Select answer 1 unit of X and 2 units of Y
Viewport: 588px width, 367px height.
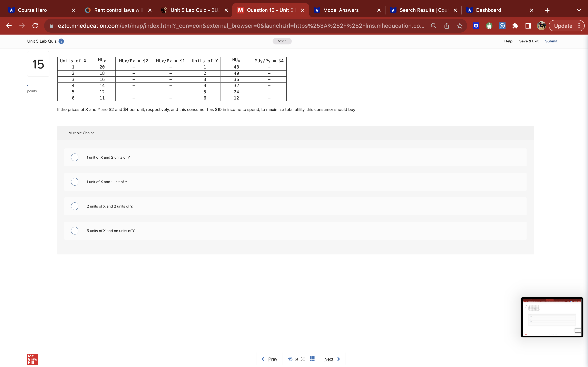click(x=75, y=157)
